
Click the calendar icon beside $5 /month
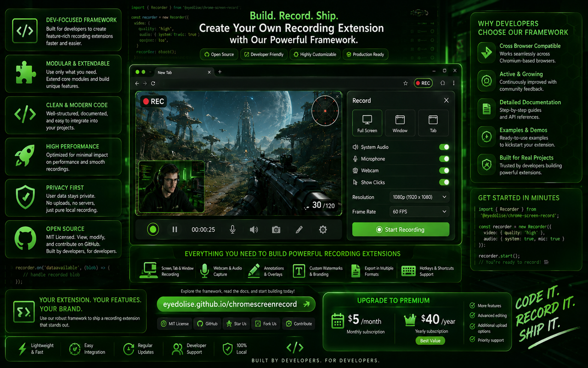(x=338, y=321)
